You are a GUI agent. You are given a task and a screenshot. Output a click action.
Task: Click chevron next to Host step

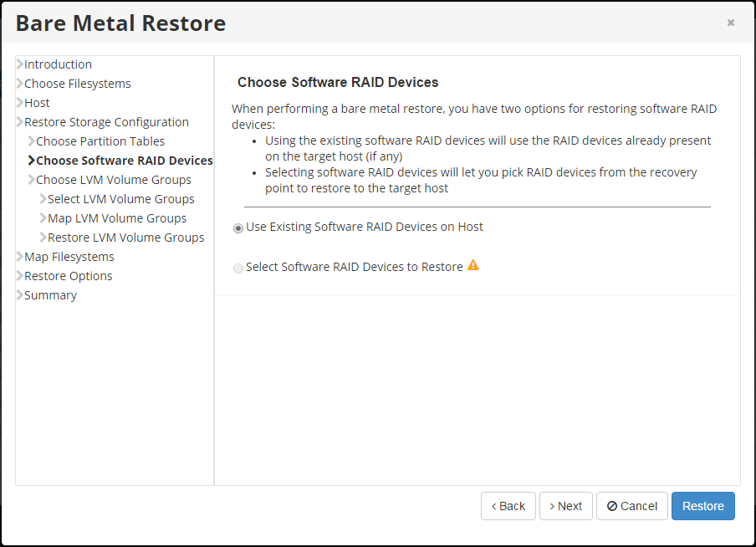coord(19,103)
